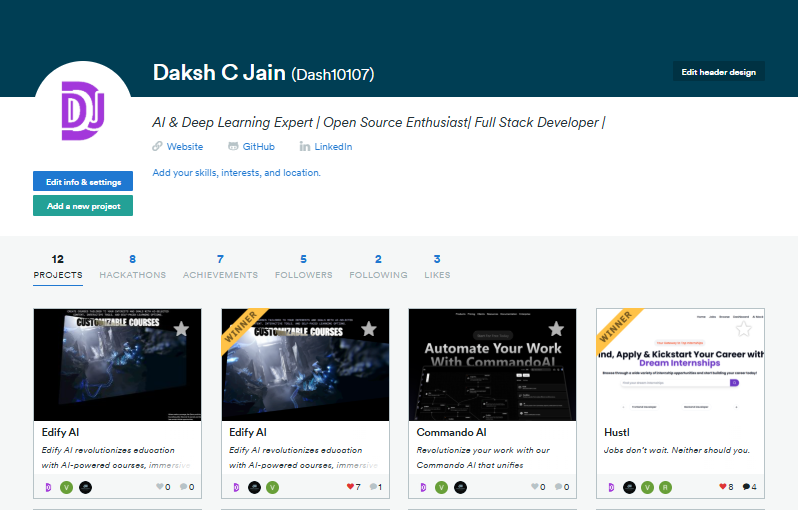Click the black avatar on the Hustl card
The image size is (798, 510).
coord(630,488)
